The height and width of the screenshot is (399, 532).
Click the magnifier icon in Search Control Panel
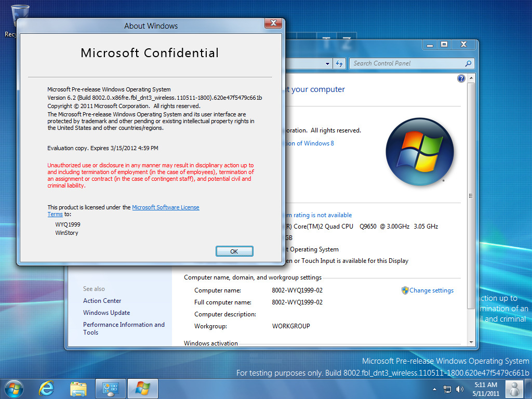(x=468, y=63)
